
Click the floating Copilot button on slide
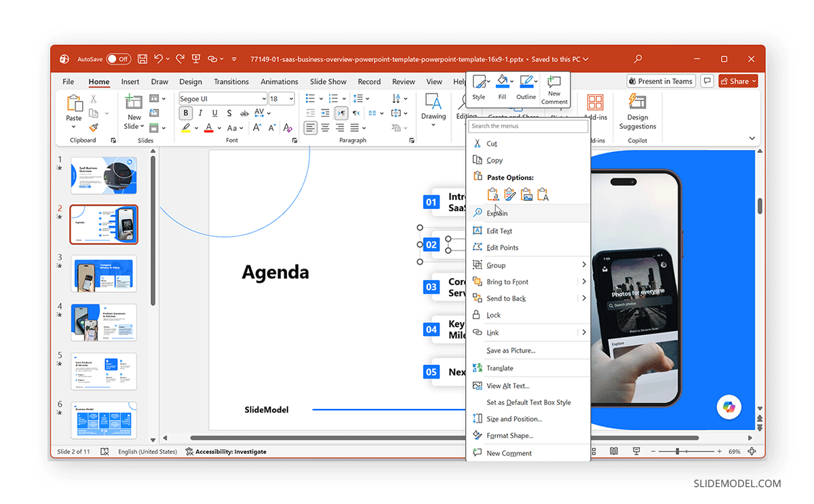729,406
